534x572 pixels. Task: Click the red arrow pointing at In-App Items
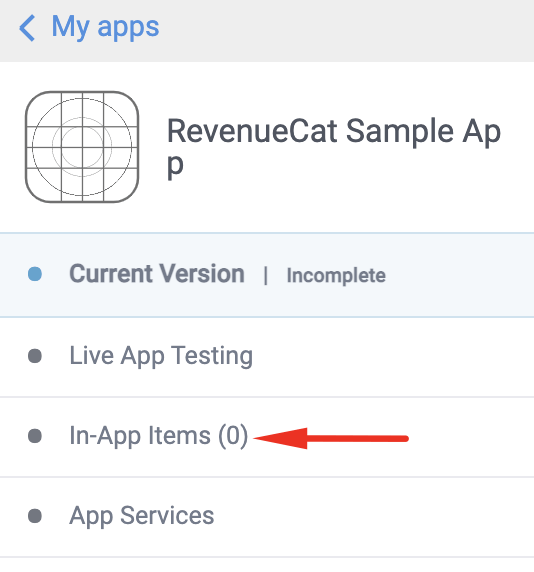pos(331,438)
